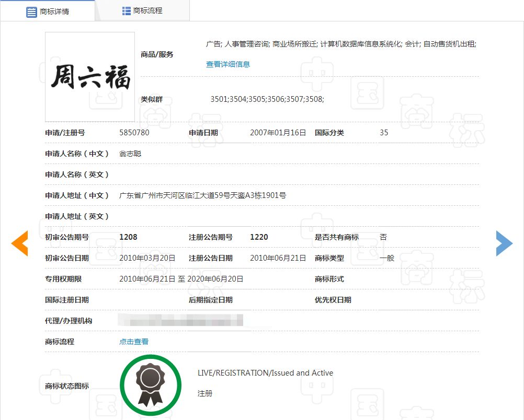Click the 商标流程 grid icon

[127, 11]
